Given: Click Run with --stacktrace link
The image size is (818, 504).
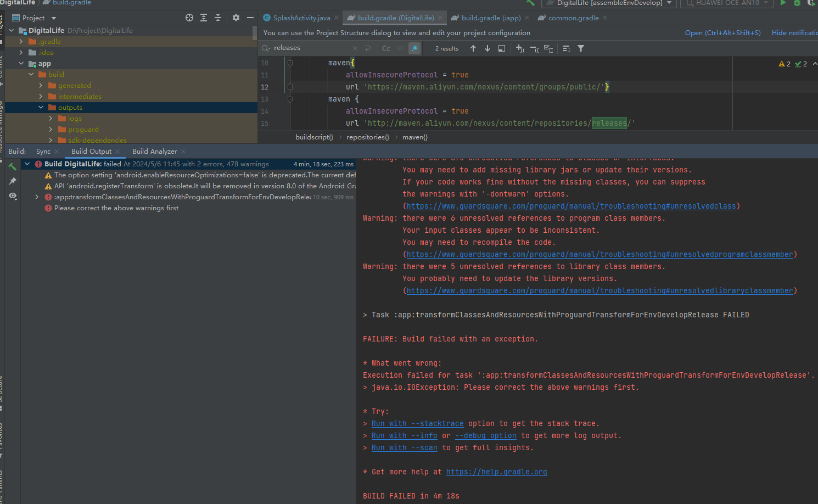Looking at the screenshot, I should 417,423.
